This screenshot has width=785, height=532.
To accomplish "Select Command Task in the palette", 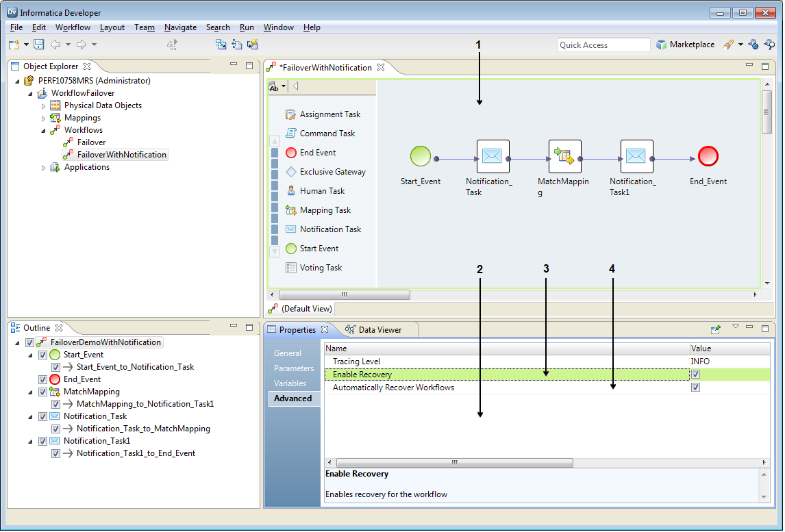I will point(327,134).
